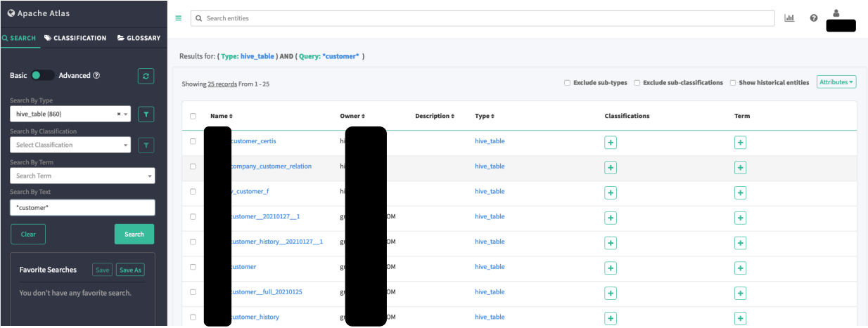Expand the Attributes dropdown
This screenshot has width=868, height=328.
coord(836,82)
